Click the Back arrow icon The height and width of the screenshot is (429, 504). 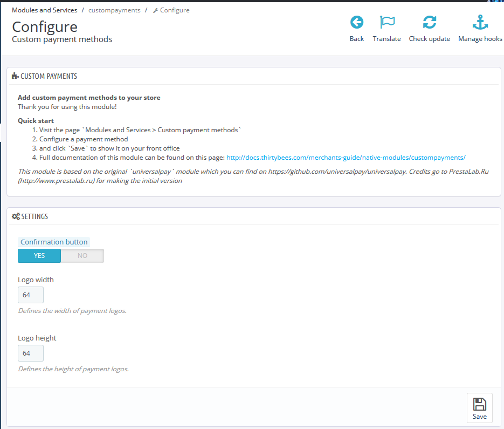pos(356,22)
